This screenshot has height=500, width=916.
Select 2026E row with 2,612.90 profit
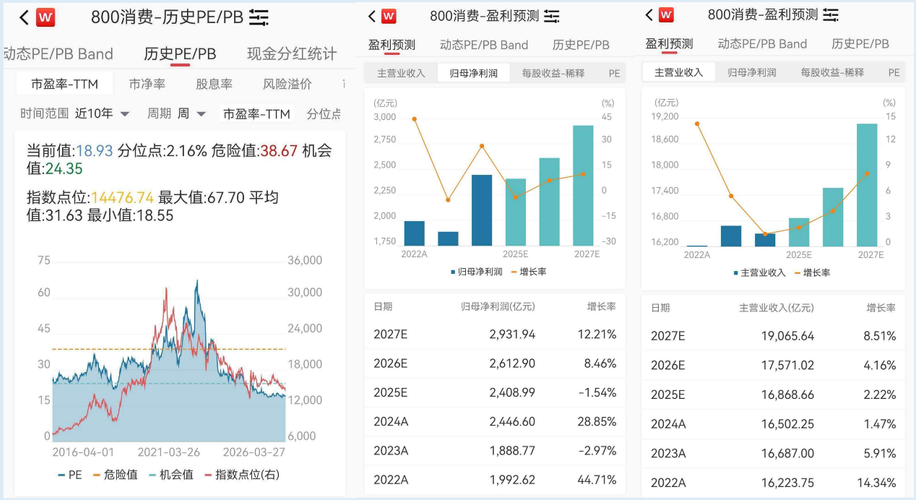(x=495, y=364)
